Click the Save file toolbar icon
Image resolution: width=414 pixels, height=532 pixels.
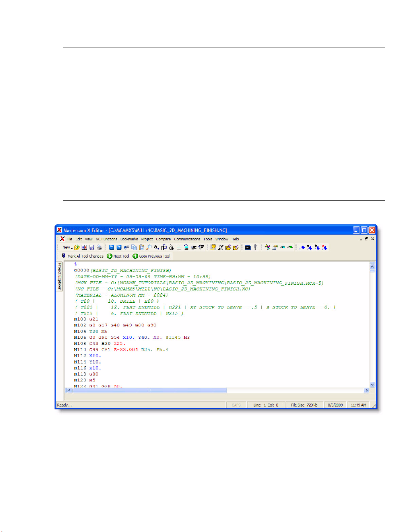[92, 247]
